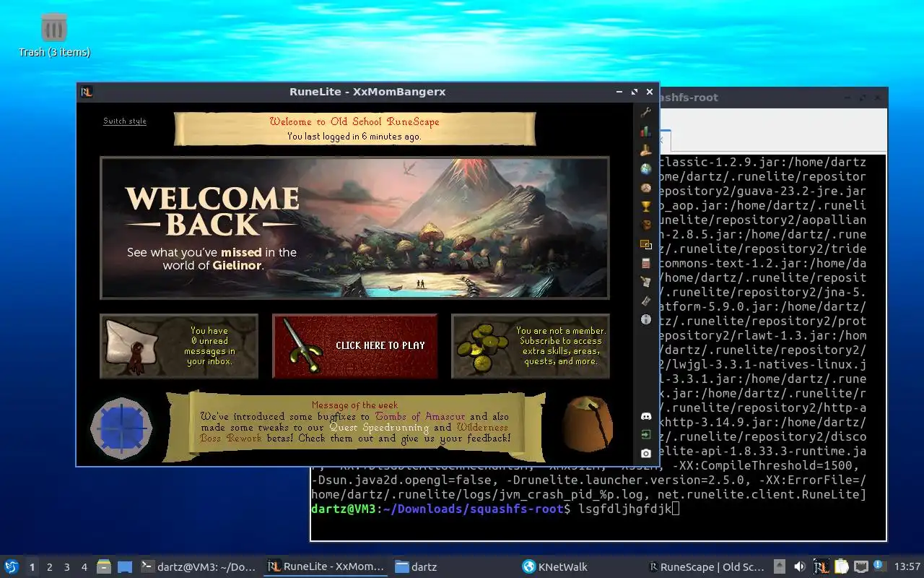Click the RuneLite tray icon
Viewport: 924px width, 578px height.
821,567
